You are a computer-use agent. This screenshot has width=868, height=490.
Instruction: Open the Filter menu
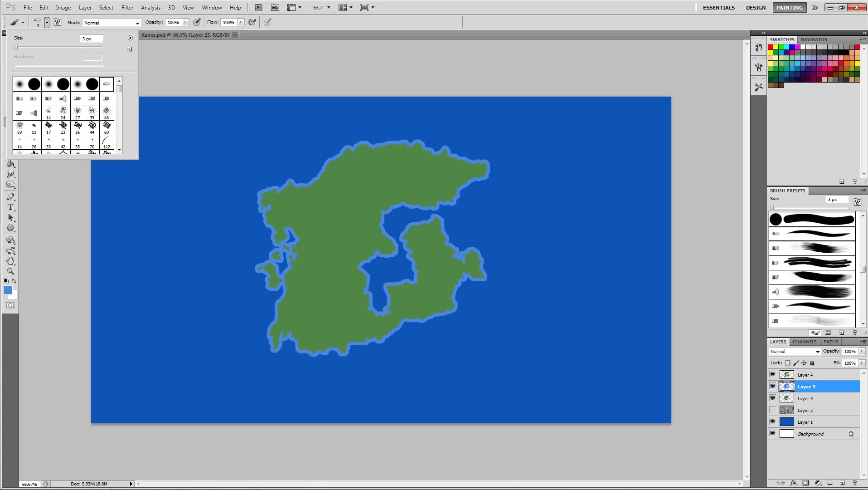point(127,8)
